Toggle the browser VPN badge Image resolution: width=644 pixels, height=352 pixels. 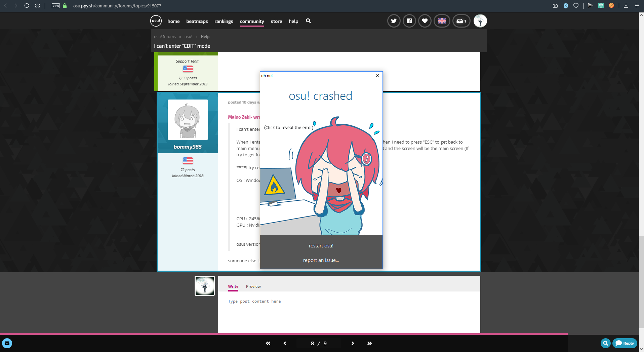(55, 6)
